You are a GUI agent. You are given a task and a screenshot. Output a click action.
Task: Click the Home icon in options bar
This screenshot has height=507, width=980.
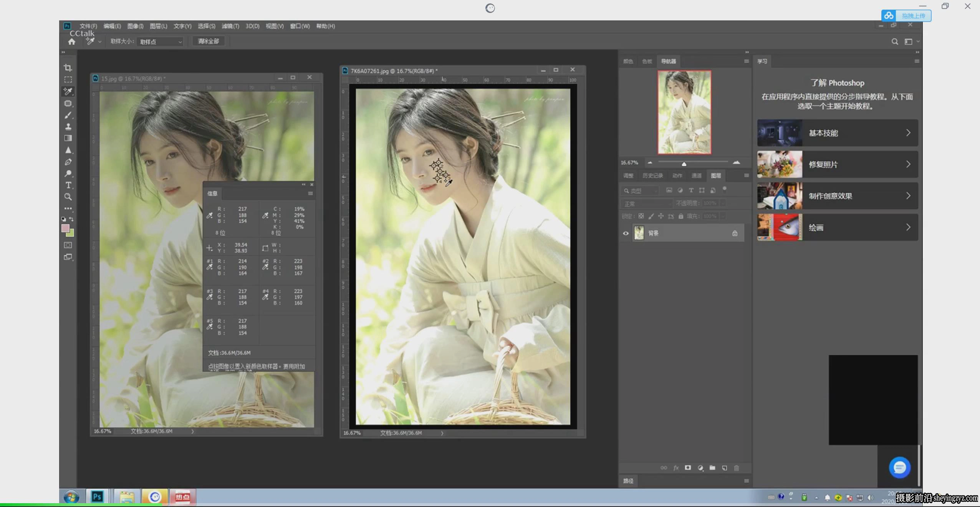(x=71, y=41)
